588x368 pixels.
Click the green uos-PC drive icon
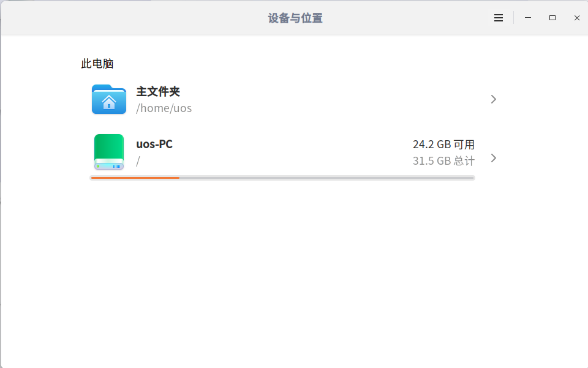[x=109, y=152]
